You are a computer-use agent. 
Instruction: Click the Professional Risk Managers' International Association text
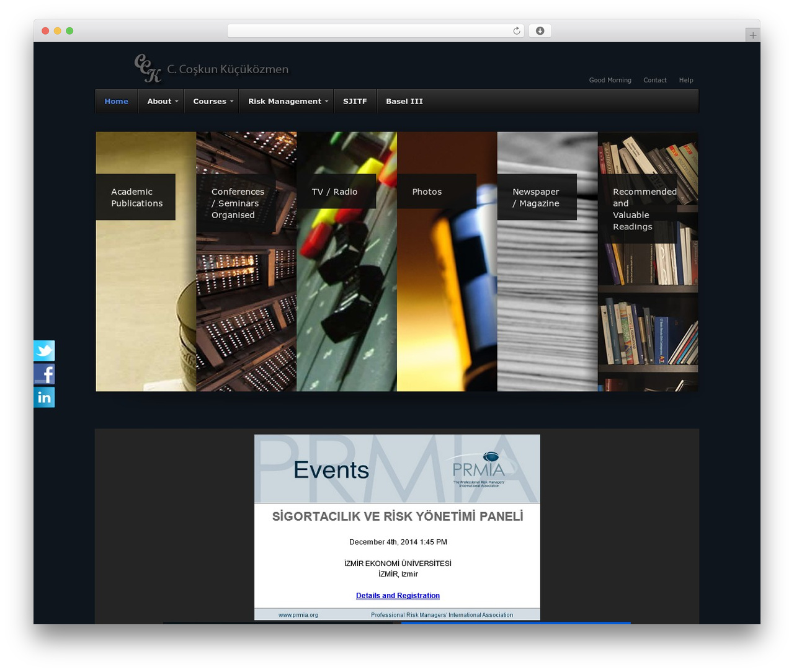(x=442, y=615)
